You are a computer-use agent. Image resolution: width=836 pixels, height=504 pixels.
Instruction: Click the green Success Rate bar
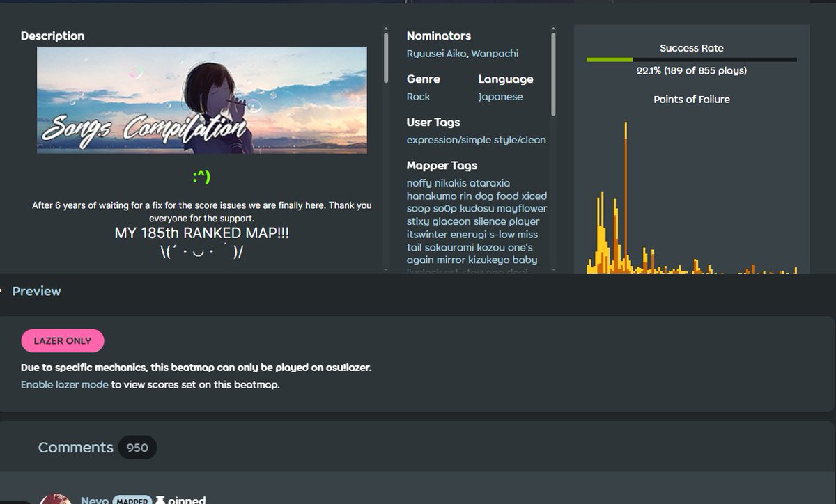[610, 60]
